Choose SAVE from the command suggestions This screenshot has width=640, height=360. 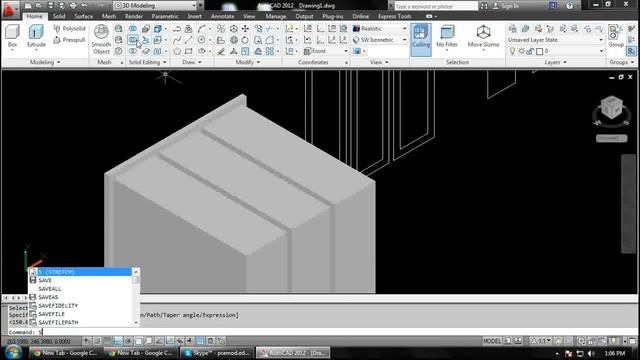80,280
